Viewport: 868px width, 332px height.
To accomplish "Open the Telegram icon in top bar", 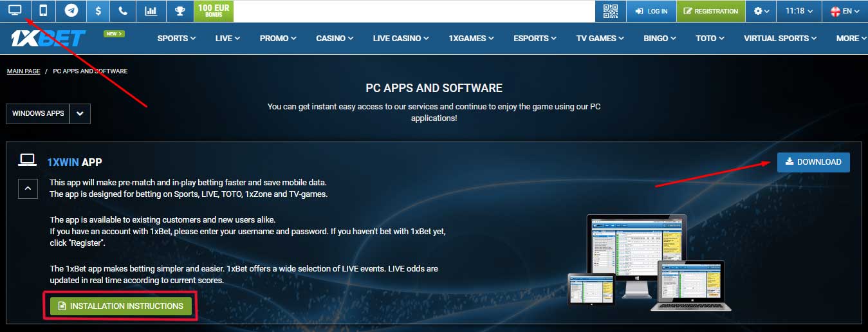I will click(71, 10).
